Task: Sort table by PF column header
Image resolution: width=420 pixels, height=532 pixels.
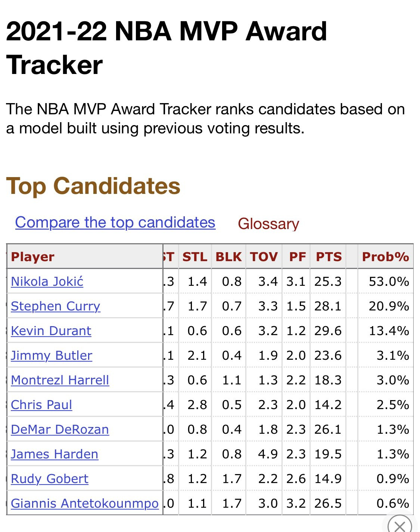Action: pos(298,257)
